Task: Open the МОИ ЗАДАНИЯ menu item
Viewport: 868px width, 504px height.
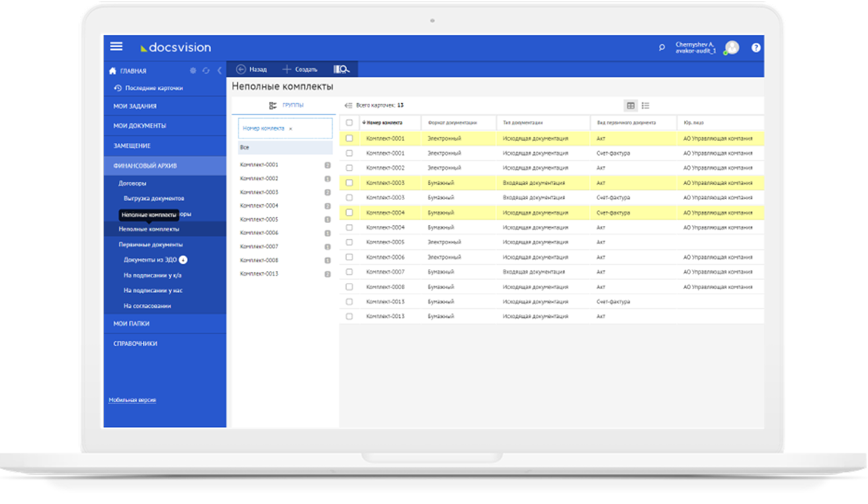Action: pyautogui.click(x=135, y=106)
